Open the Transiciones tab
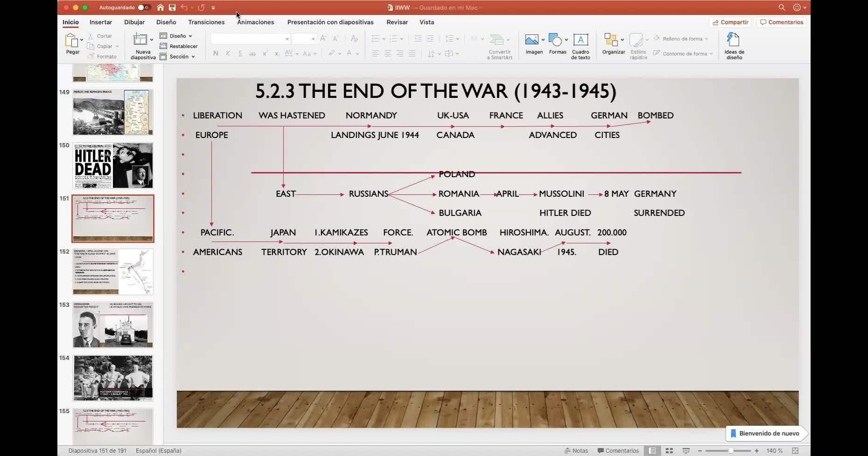Image resolution: width=868 pixels, height=456 pixels. pyautogui.click(x=206, y=22)
